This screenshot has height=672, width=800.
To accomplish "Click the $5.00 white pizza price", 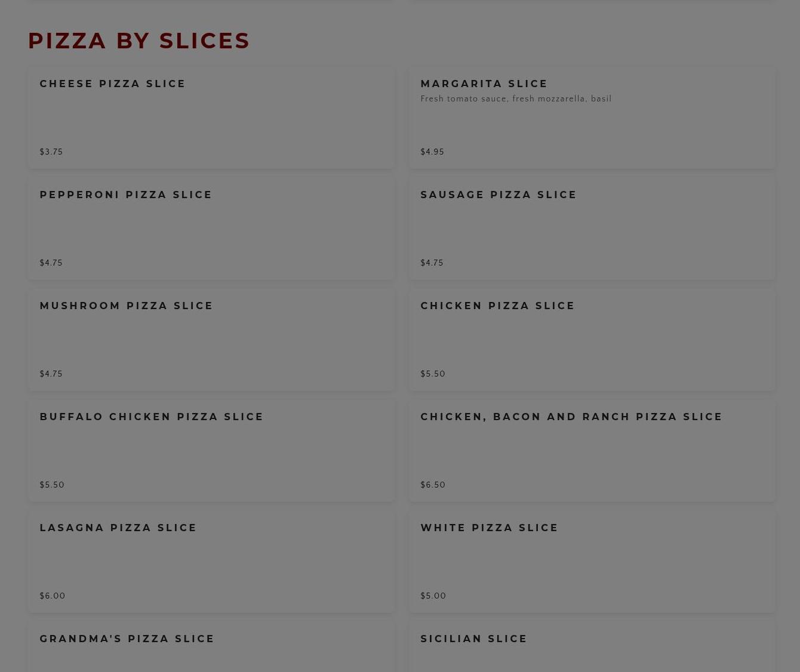I will click(x=433, y=596).
